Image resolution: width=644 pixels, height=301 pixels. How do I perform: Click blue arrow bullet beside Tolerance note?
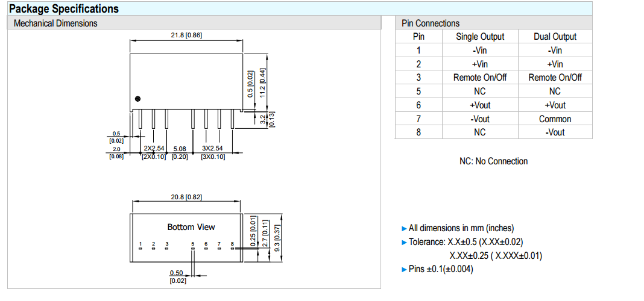click(x=404, y=242)
